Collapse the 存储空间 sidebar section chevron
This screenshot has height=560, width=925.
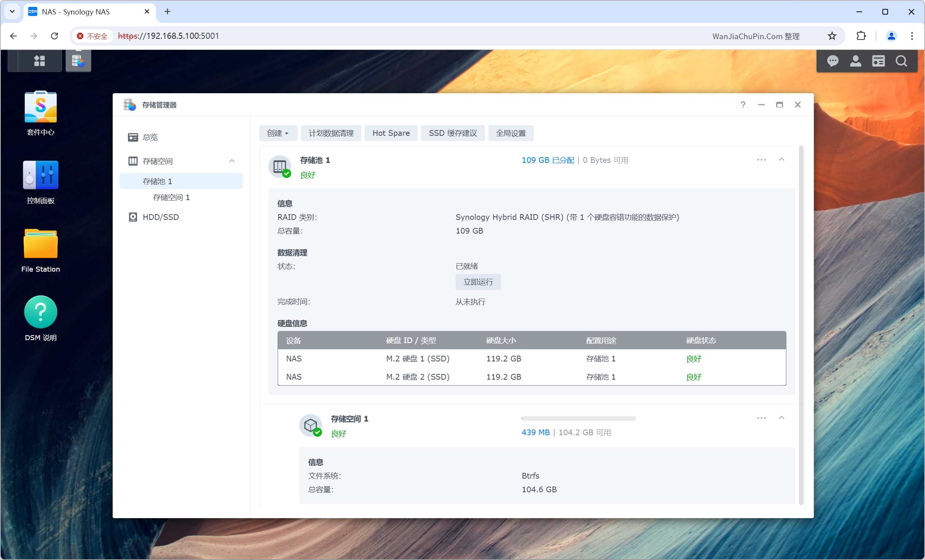pyautogui.click(x=232, y=161)
